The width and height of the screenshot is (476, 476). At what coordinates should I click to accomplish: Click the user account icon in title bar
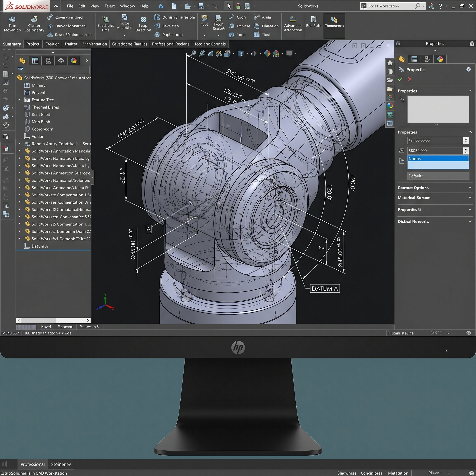click(431, 6)
